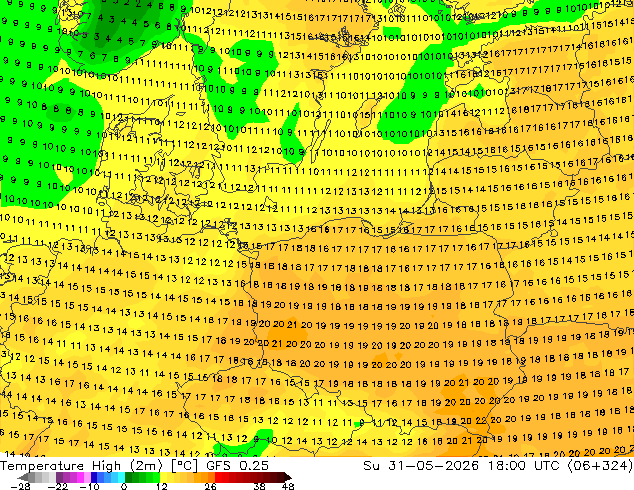
Task: Click the '26' legend scale value
Action: [210, 486]
